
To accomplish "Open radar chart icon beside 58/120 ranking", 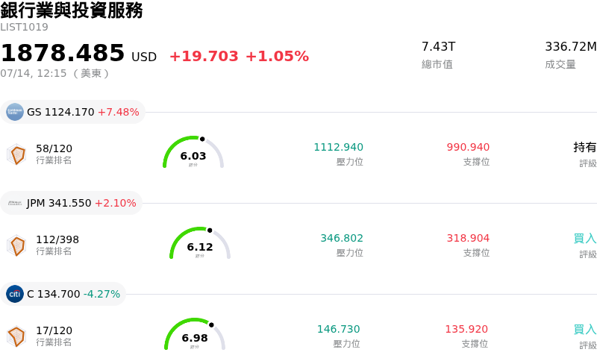I will pos(16,154).
